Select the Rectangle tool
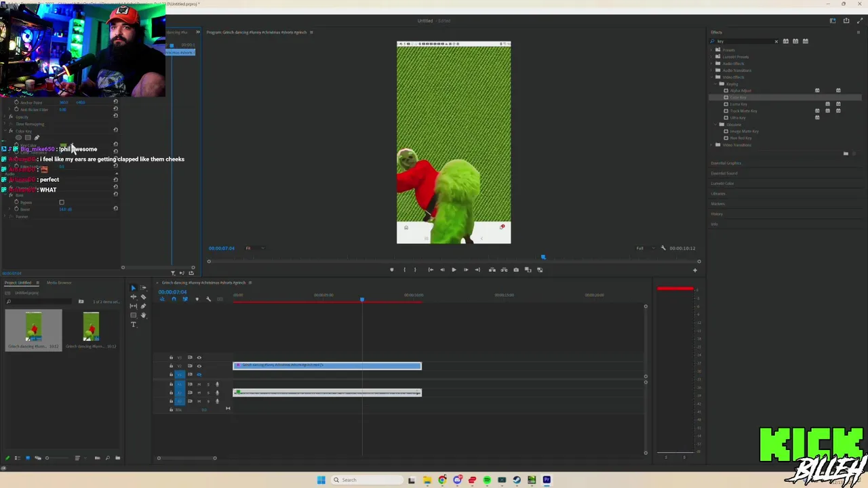This screenshot has width=868, height=488. point(134,315)
